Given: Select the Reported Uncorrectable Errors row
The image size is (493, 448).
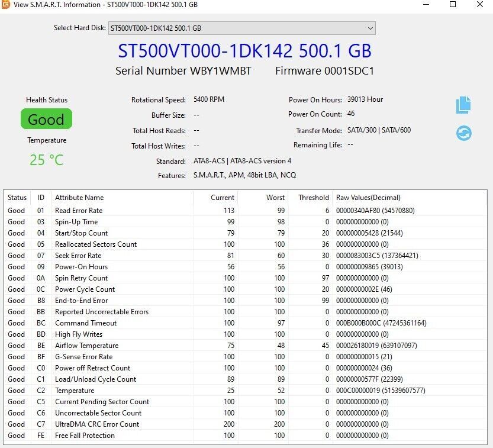Looking at the screenshot, I should [245, 311].
